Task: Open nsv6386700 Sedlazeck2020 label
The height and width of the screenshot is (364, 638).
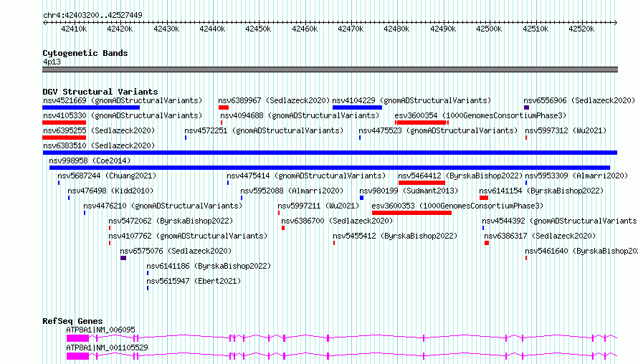Action: pos(337,221)
